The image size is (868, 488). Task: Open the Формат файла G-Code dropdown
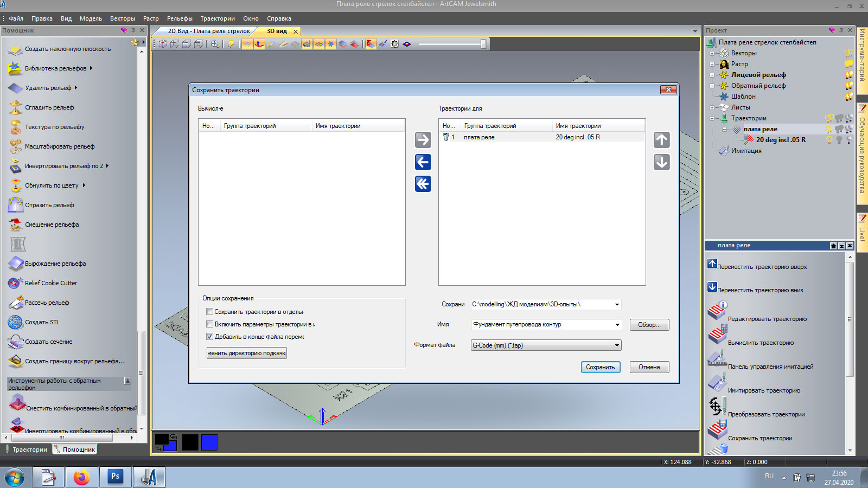[617, 345]
